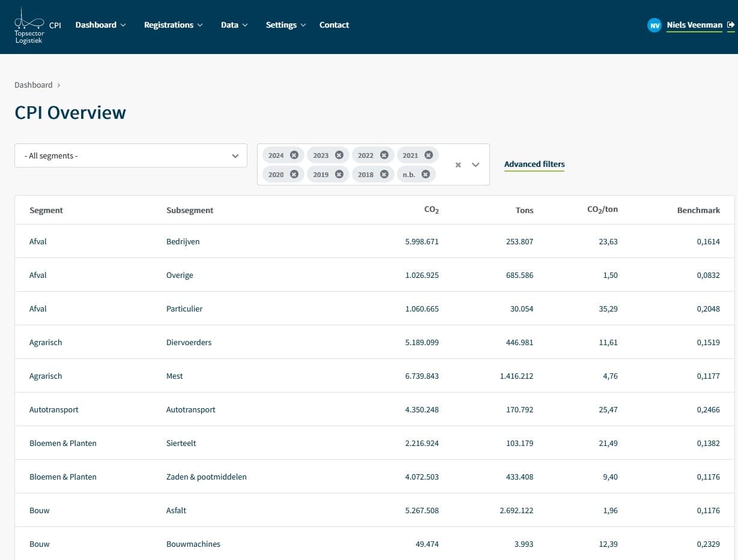This screenshot has height=560, width=738.
Task: Remove the n.b. filter tag
Action: (x=425, y=174)
